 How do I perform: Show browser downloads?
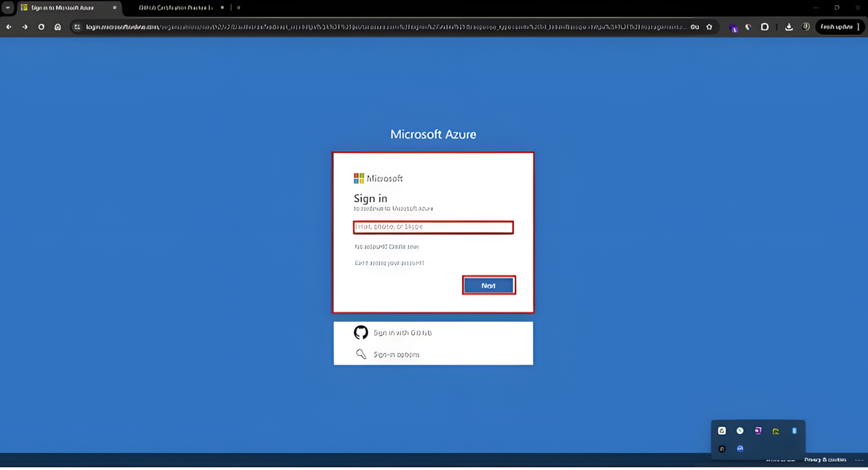click(789, 27)
